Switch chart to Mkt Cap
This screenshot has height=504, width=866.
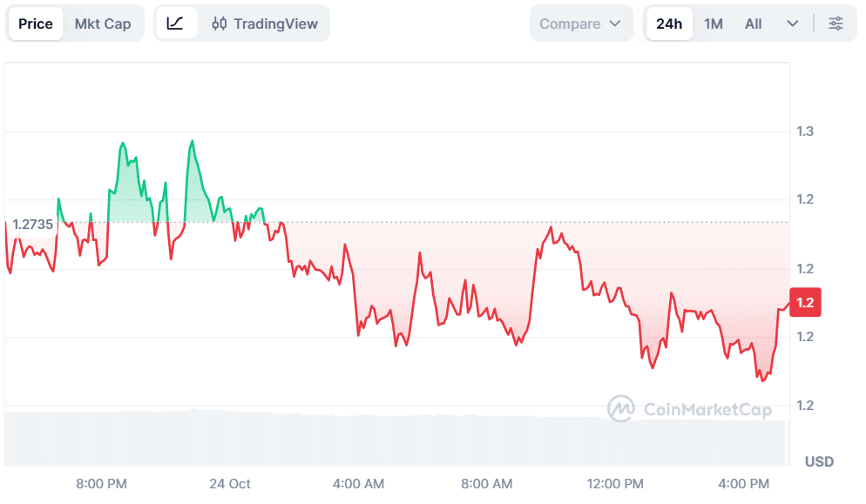[103, 24]
